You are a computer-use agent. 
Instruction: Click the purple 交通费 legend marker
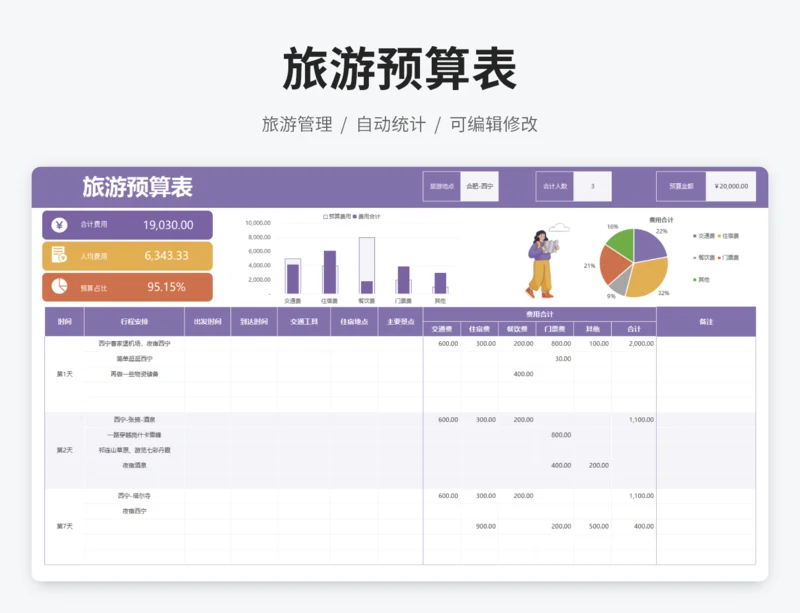pyautogui.click(x=694, y=236)
